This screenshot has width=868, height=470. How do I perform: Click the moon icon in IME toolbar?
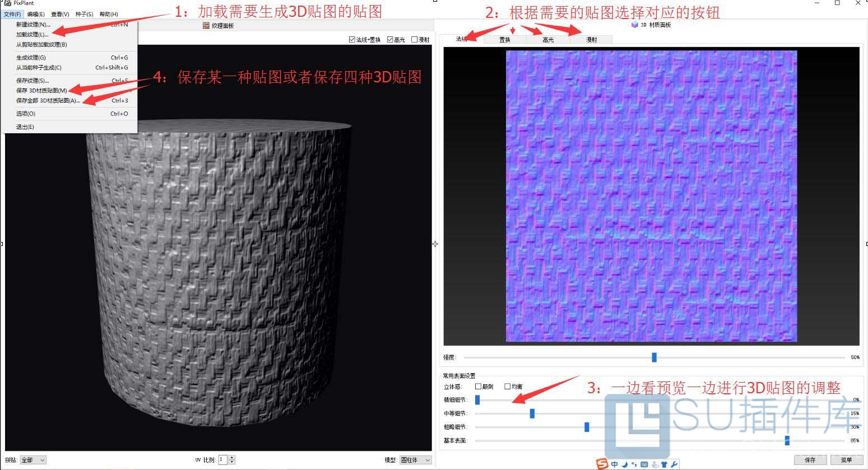[624, 464]
